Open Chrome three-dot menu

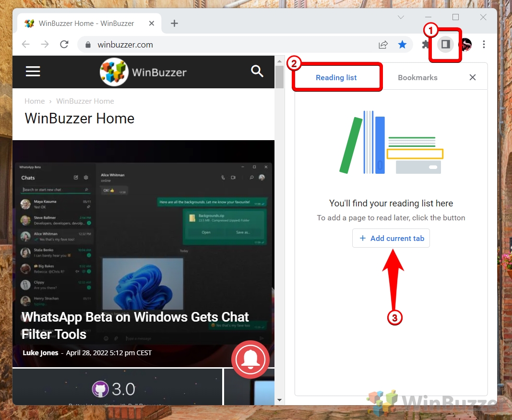click(x=484, y=45)
